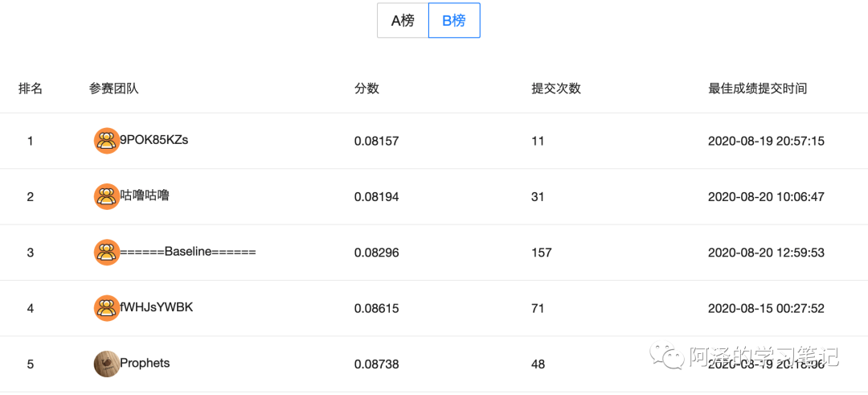Click the avatar icon of team 9POK85KZs

coord(106,141)
